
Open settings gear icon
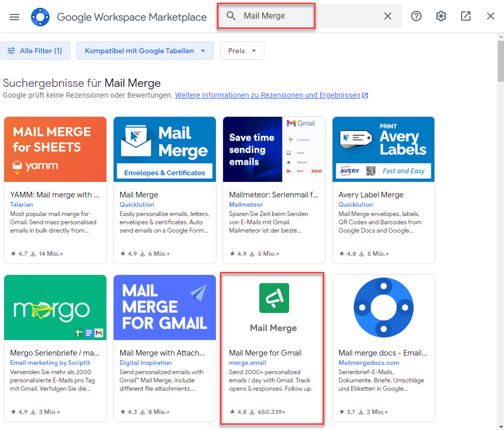[x=441, y=16]
